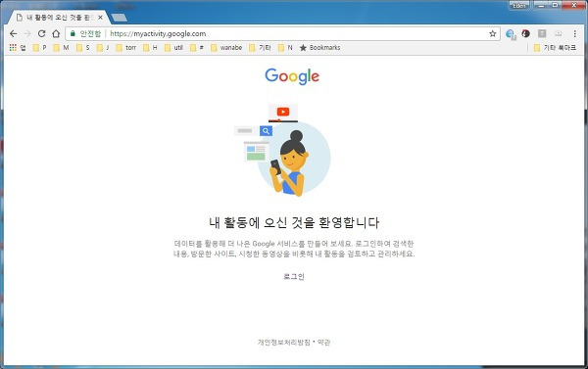588x369 pixels.
Task: Click the faded extension icon beside menu
Action: (559, 33)
